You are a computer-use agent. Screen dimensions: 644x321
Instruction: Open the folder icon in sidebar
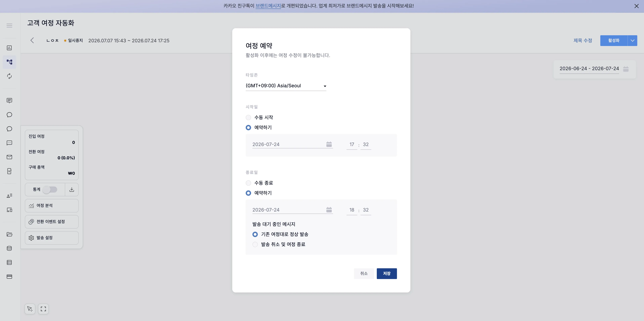(9, 234)
